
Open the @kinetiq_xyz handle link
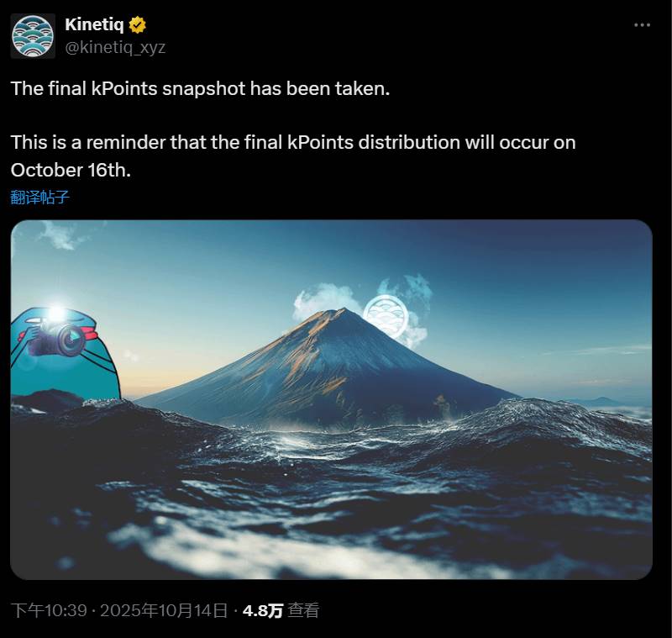115,47
